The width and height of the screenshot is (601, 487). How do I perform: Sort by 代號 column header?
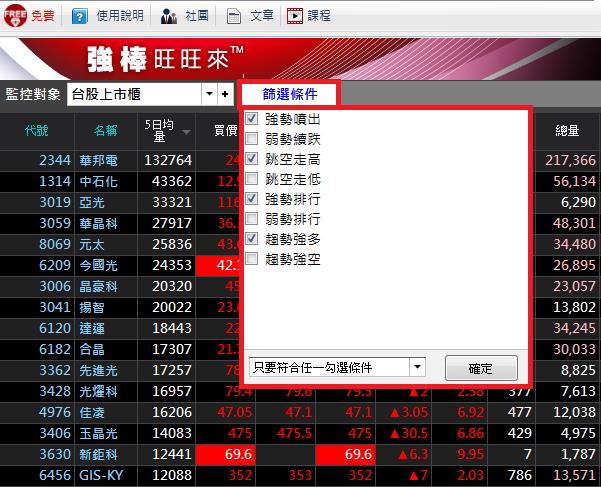[36, 131]
